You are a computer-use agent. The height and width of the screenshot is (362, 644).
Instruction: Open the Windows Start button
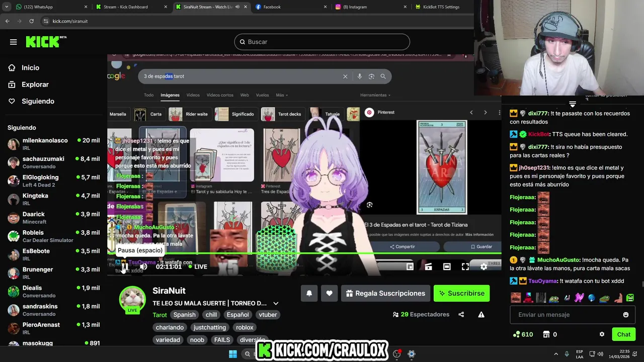[x=233, y=354]
